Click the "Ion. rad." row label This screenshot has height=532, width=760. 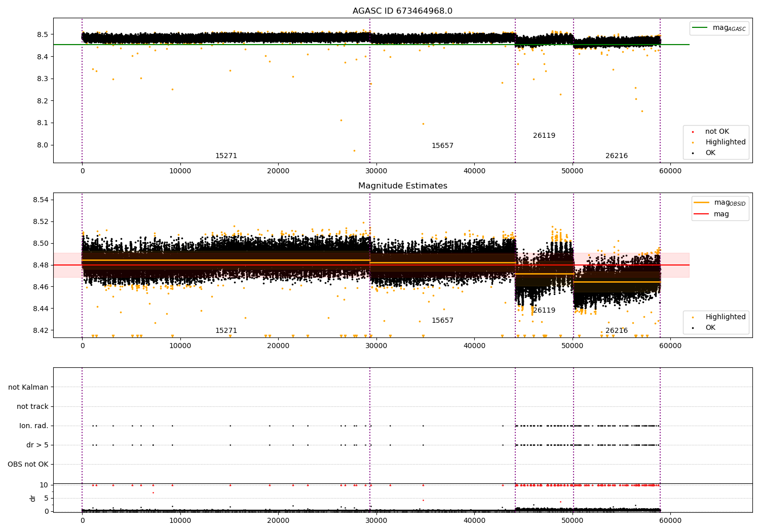click(x=34, y=426)
